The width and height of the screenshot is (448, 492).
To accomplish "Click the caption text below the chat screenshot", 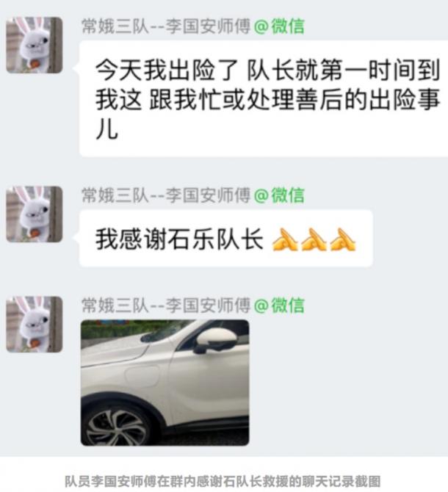I will pos(223,481).
